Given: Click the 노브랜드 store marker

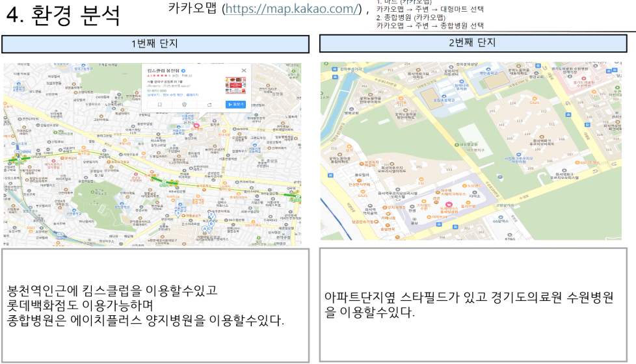Looking at the screenshot, I should (x=464, y=186).
